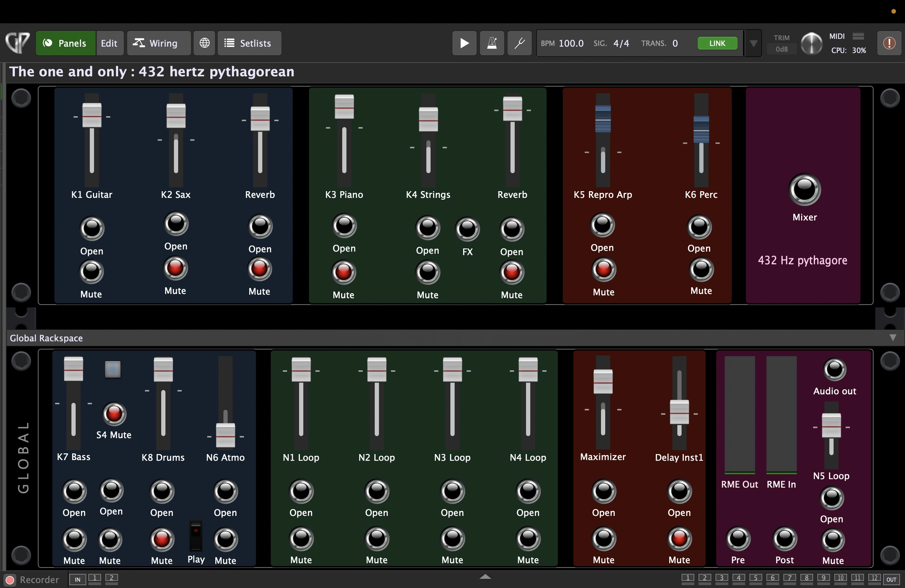Click the Audio out button
This screenshot has height=588, width=905.
click(835, 369)
